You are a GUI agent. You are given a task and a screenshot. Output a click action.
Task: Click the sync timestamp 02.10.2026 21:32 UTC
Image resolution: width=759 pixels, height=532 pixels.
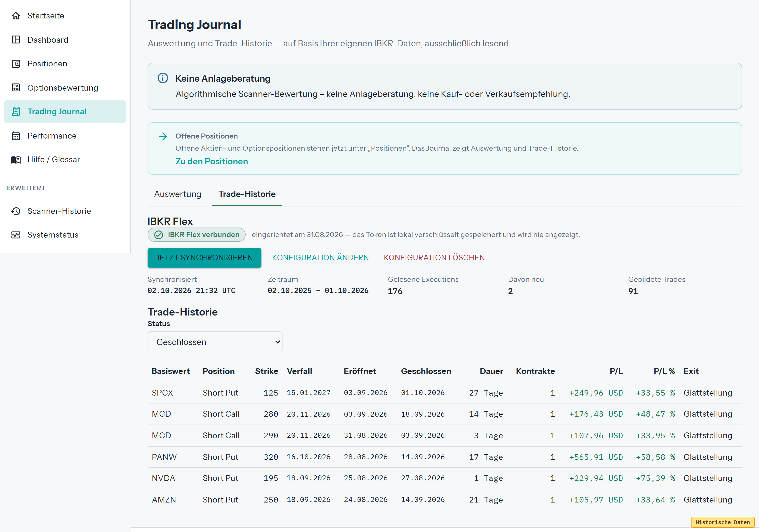[191, 290]
